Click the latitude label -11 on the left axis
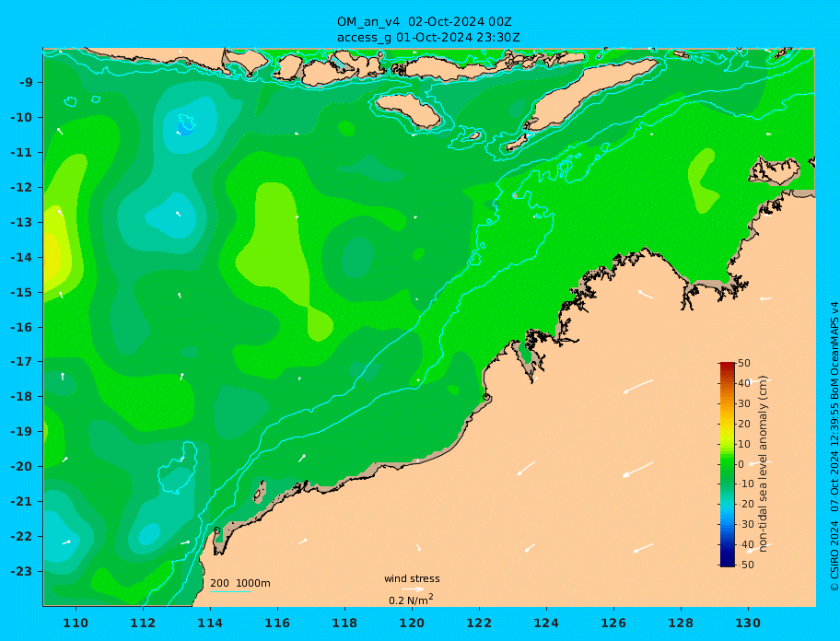This screenshot has width=840, height=641. [21, 153]
